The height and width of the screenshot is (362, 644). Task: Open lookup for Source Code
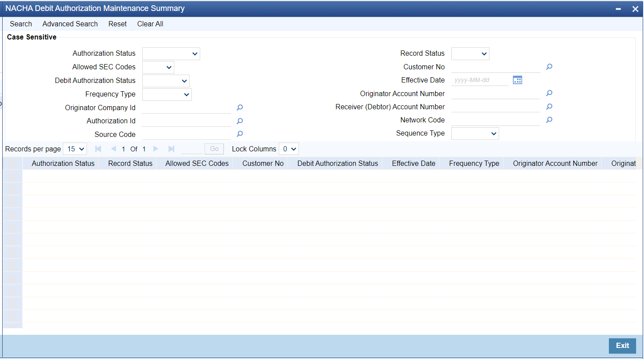coord(240,134)
